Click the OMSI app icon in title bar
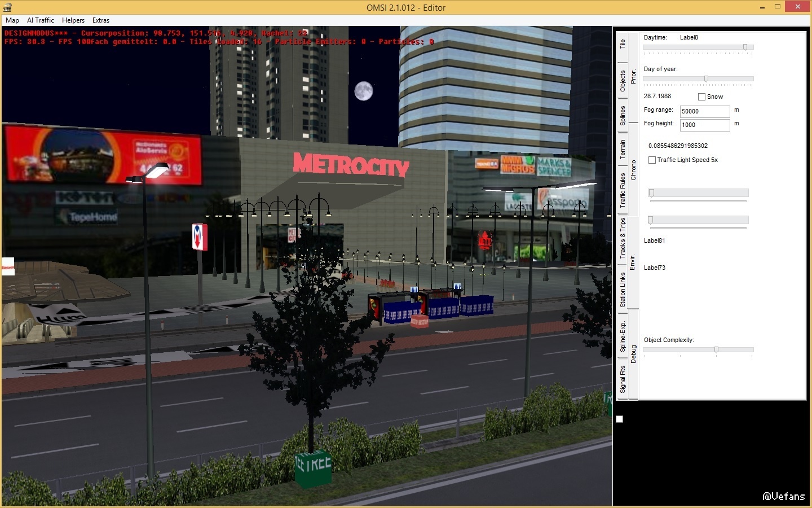 7,7
